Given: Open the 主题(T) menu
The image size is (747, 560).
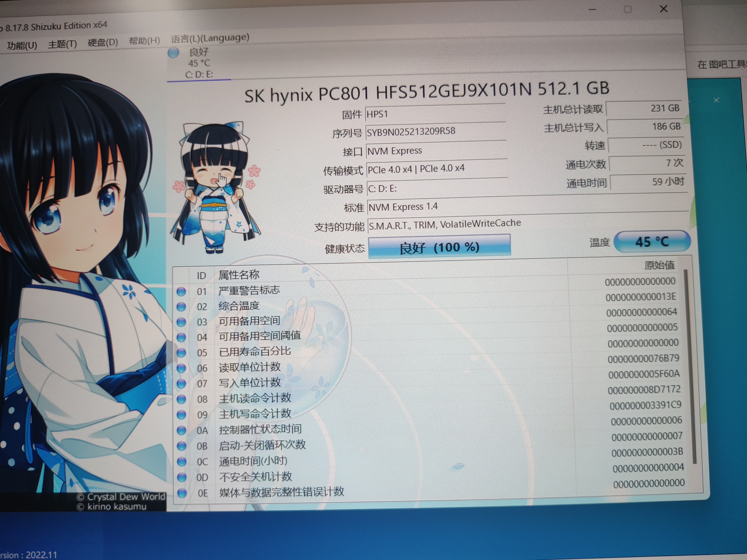Looking at the screenshot, I should [63, 44].
